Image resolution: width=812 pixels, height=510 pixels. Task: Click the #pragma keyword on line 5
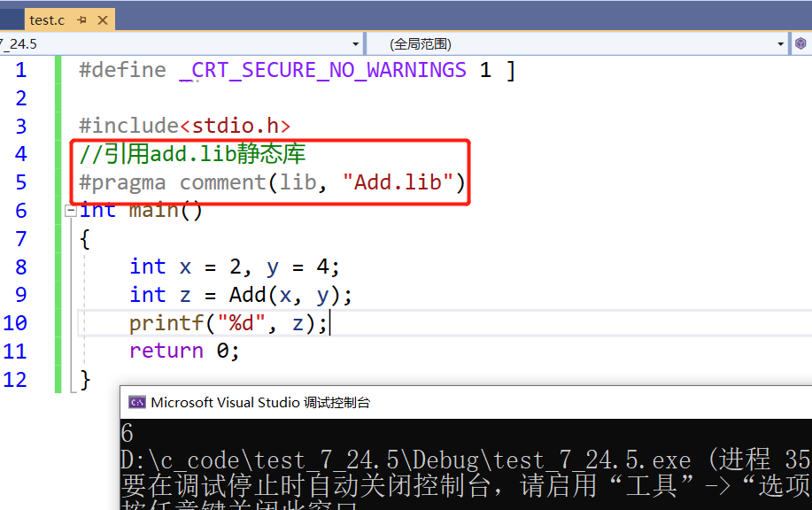click(x=122, y=182)
